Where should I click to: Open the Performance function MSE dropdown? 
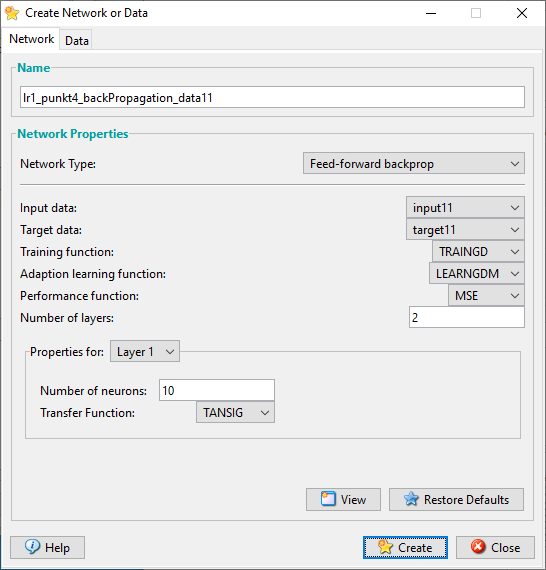click(486, 295)
